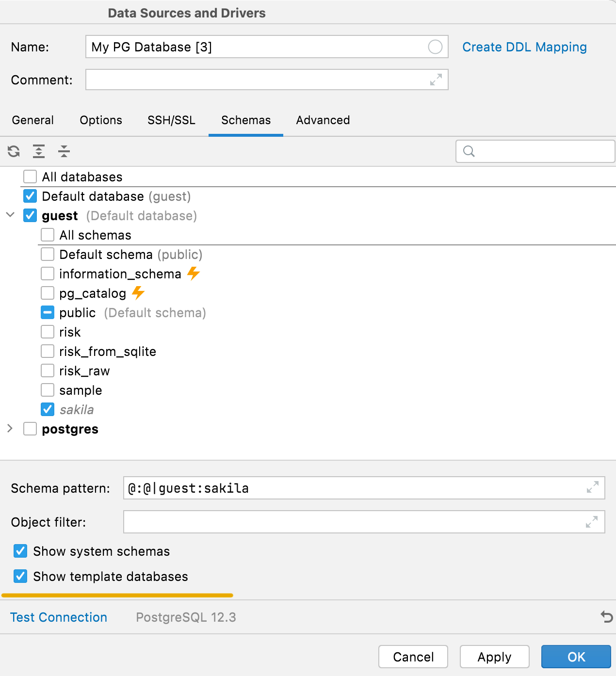Click the color circle in Name field
Screen dimensions: 616x676
point(435,47)
